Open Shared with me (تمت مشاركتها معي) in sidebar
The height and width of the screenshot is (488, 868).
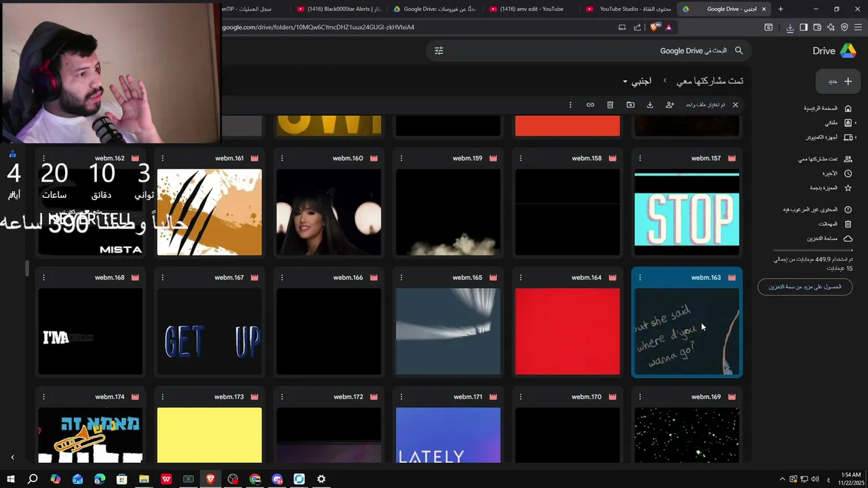tap(824, 159)
